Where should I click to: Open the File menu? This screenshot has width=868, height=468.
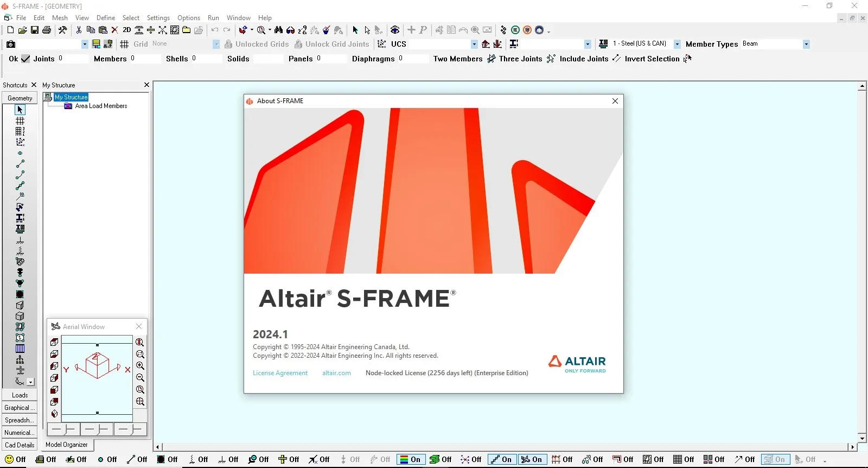pyautogui.click(x=21, y=18)
